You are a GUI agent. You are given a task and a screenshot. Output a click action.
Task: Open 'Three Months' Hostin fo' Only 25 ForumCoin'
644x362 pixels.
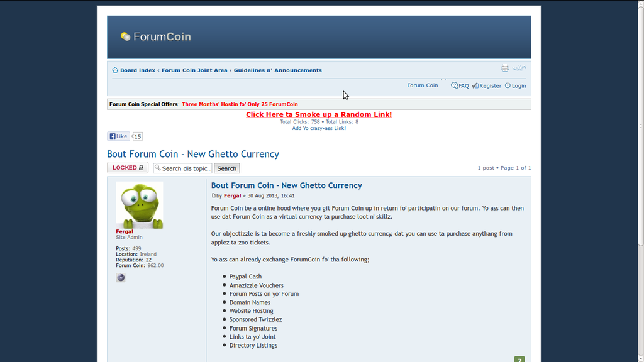(240, 104)
